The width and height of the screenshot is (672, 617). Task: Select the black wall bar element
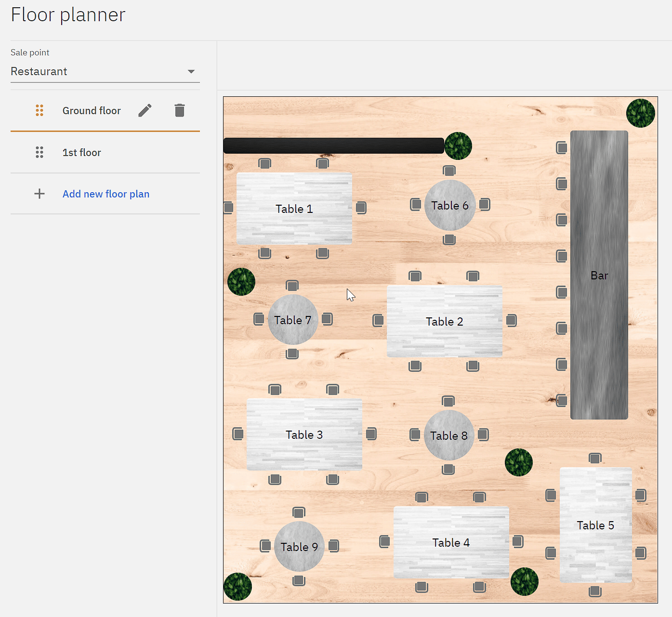coord(333,146)
